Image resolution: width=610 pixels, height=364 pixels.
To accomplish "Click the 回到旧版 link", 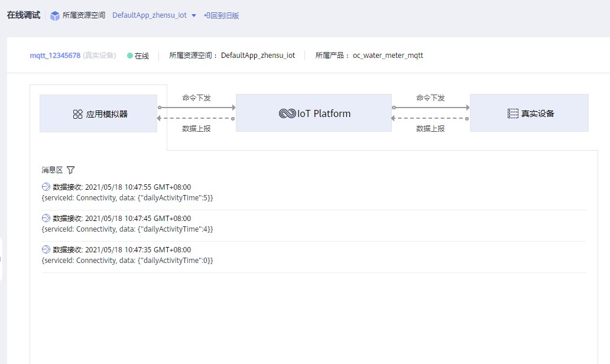I will [221, 15].
